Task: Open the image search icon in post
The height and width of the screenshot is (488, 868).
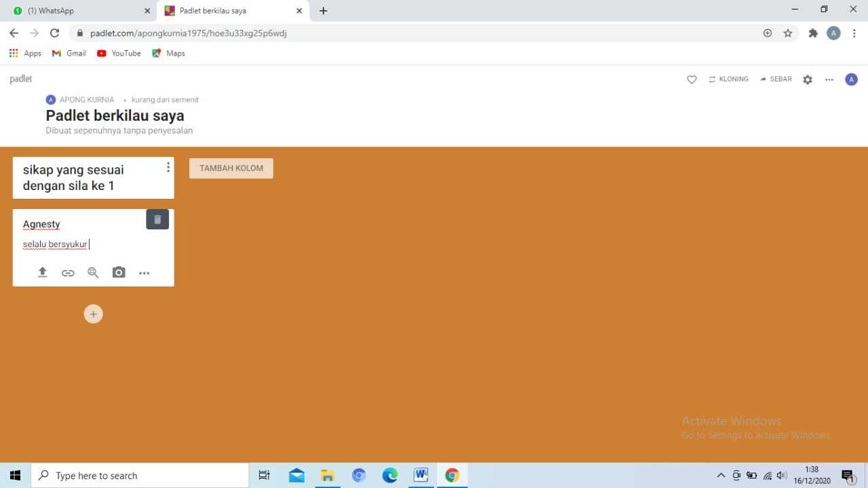Action: pos(93,273)
